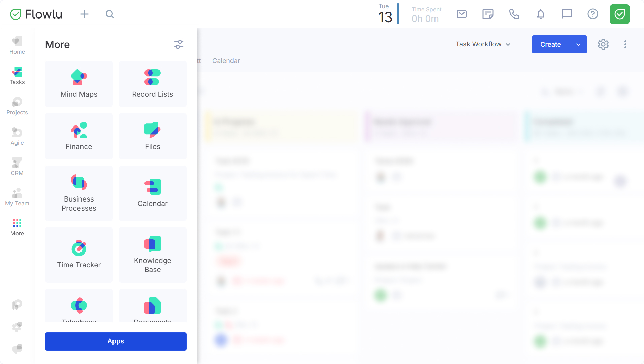This screenshot has height=364, width=644.
Task: Open the Create button dropdown arrow
Action: tap(578, 44)
